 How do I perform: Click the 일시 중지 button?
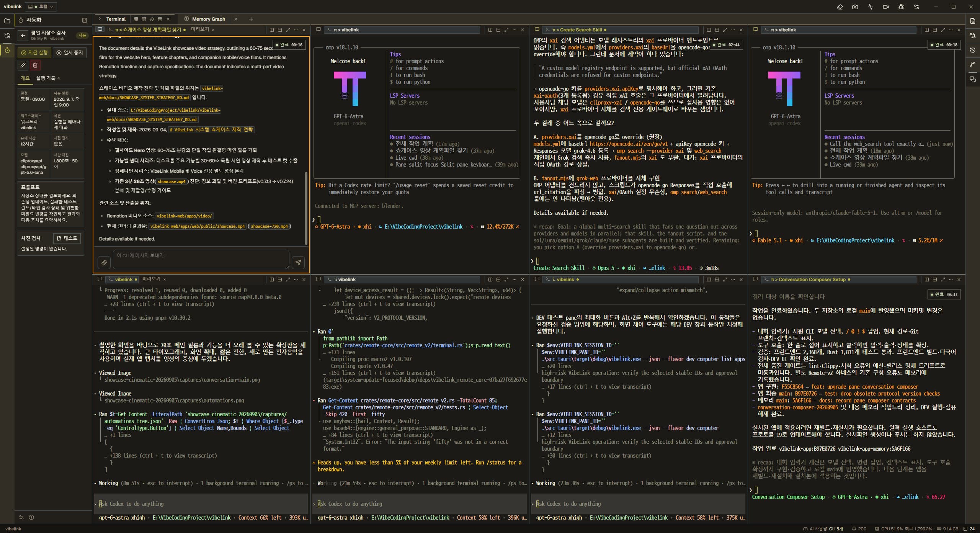70,53
